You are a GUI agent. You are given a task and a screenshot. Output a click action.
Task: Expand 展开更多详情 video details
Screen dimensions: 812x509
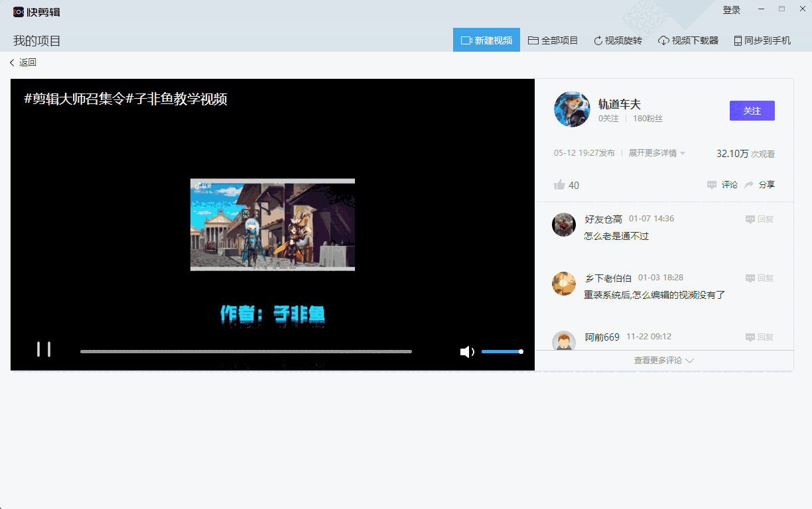652,152
